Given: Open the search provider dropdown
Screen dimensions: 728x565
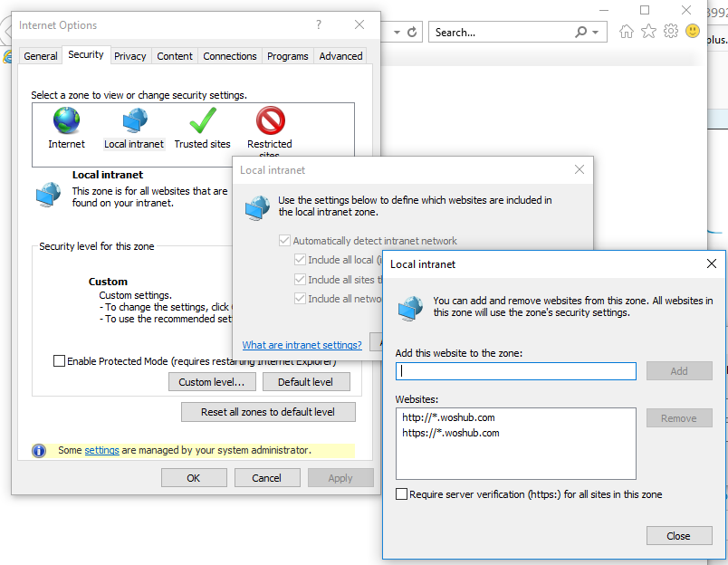Looking at the screenshot, I should click(598, 32).
